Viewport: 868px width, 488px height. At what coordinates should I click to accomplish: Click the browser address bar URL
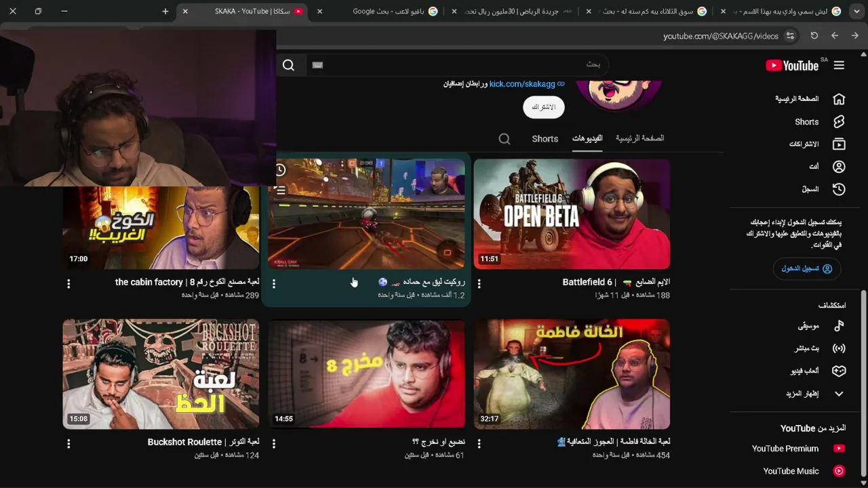coord(720,36)
